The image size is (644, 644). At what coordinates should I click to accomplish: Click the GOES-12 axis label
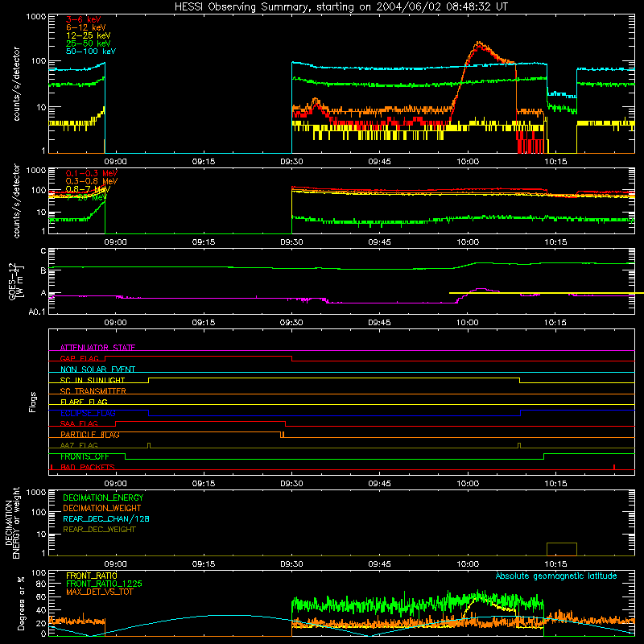pos(15,281)
